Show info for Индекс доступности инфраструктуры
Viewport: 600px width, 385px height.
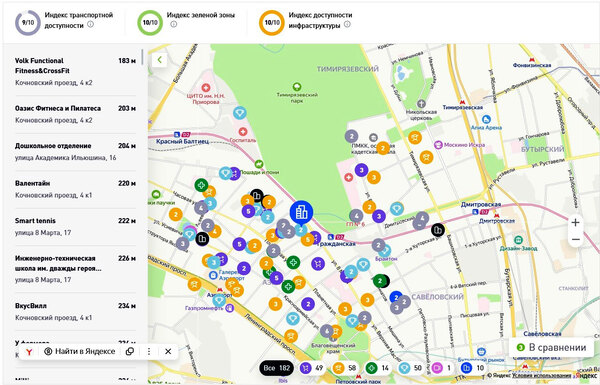(x=347, y=24)
